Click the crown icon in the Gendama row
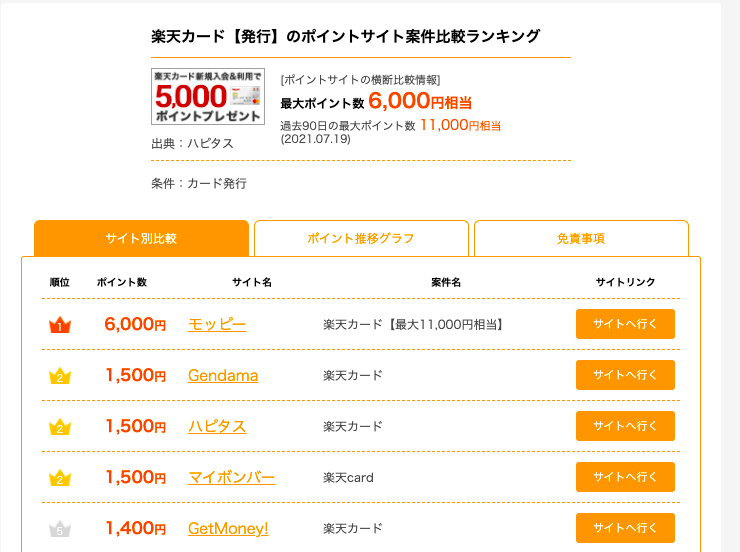This screenshot has width=740, height=552. (60, 376)
